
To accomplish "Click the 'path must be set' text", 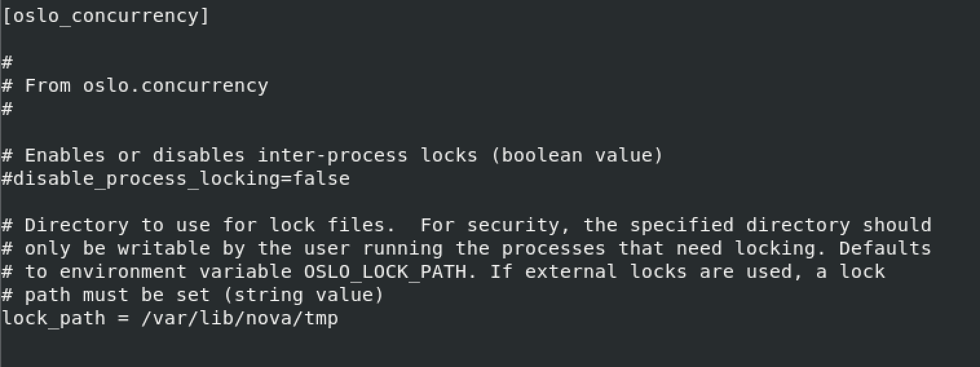I will (x=118, y=295).
